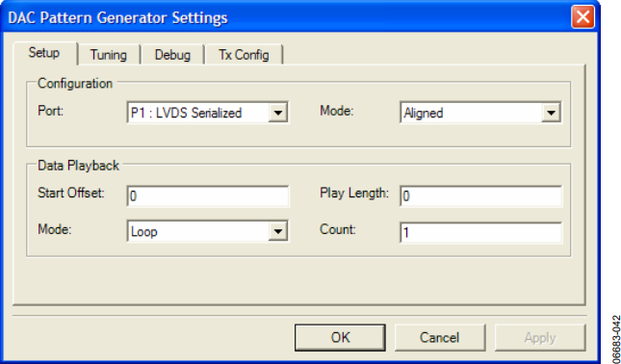Image resolution: width=621 pixels, height=364 pixels.
Task: Click the Cancel button
Action: [x=440, y=337]
